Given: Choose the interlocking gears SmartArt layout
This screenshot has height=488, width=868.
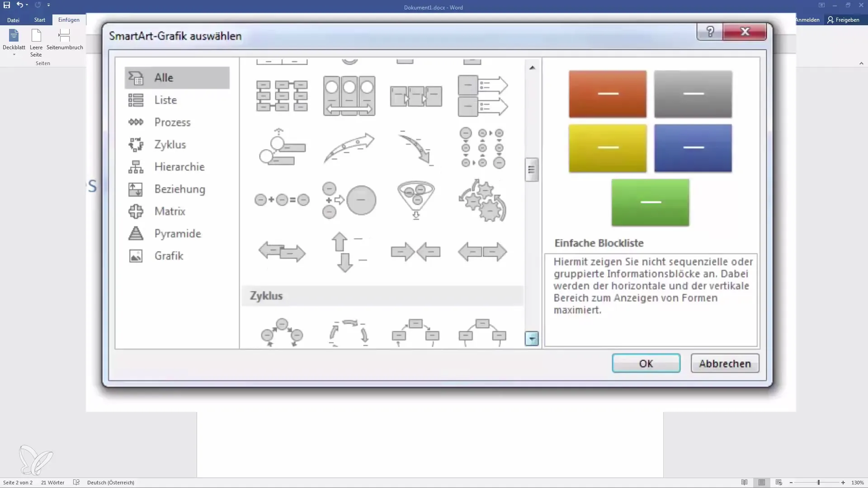Looking at the screenshot, I should (x=482, y=200).
